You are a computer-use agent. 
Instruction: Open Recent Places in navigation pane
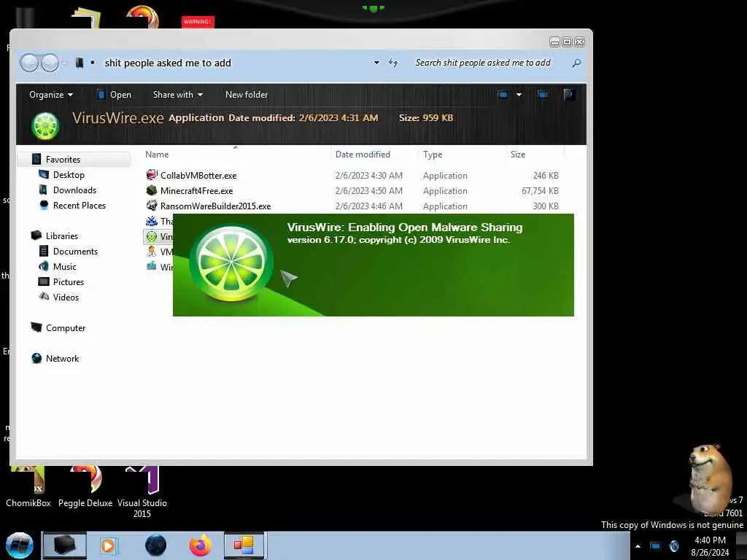(79, 205)
